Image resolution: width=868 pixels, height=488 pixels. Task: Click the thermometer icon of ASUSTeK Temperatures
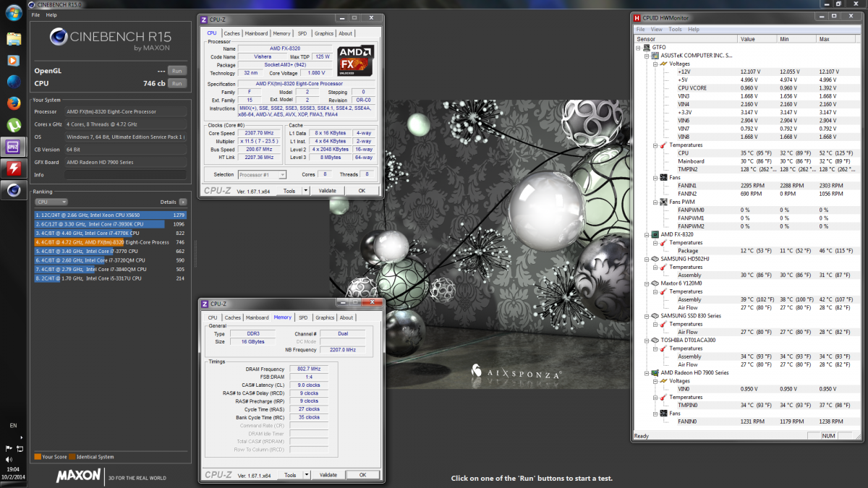(x=663, y=145)
